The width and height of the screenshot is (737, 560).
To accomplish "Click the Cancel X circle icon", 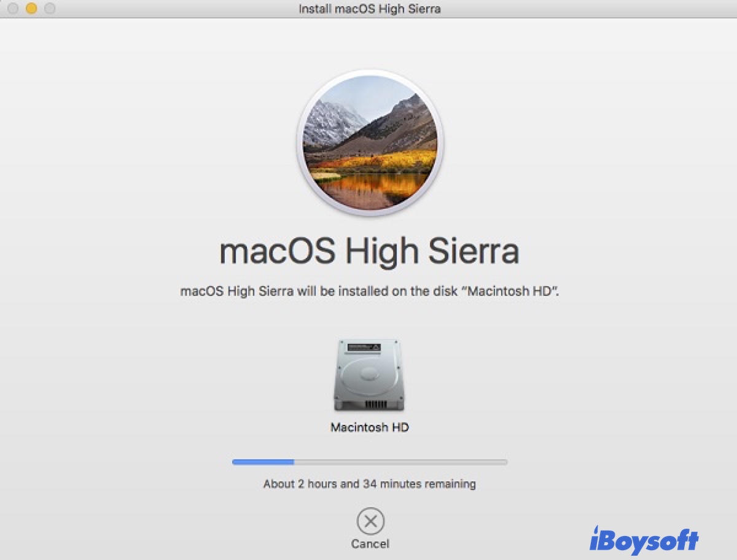I will tap(370, 521).
